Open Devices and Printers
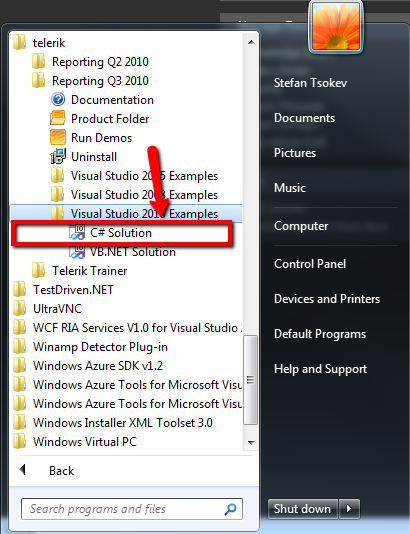The width and height of the screenshot is (410, 534). point(327,299)
